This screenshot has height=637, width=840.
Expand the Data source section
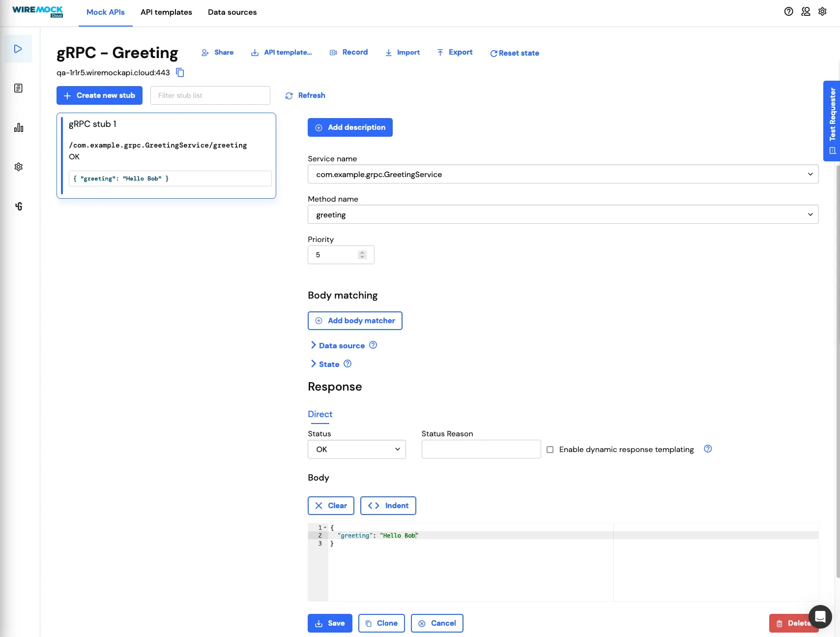click(337, 345)
